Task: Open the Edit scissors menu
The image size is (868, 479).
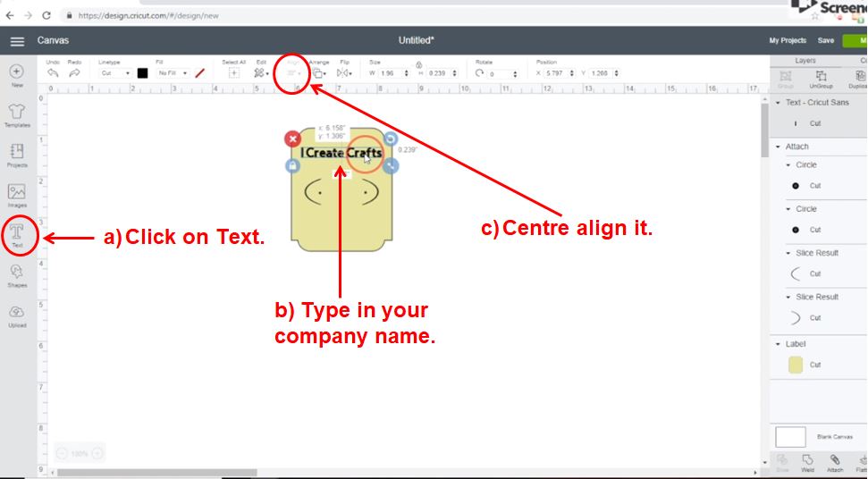Action: 261,73
